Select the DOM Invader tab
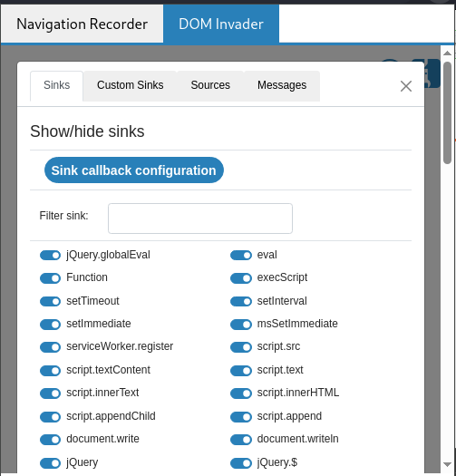Image resolution: width=456 pixels, height=476 pixels. point(221,24)
